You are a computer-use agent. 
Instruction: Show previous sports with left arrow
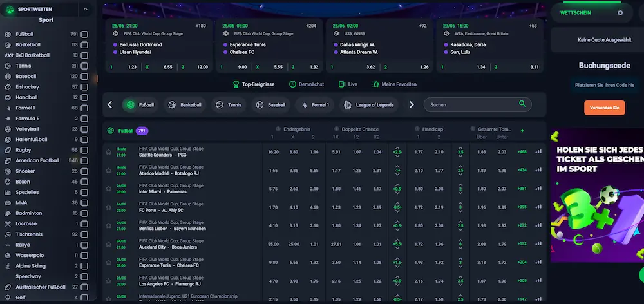(x=109, y=105)
